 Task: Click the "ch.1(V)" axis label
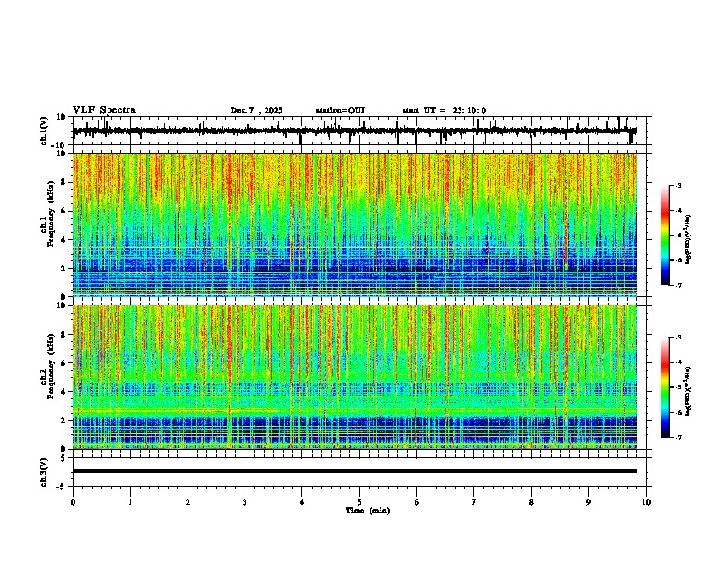coord(43,132)
